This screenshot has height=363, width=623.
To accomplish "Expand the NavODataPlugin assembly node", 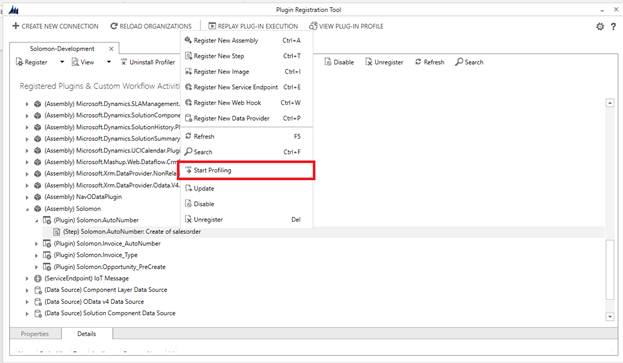I will click(27, 197).
